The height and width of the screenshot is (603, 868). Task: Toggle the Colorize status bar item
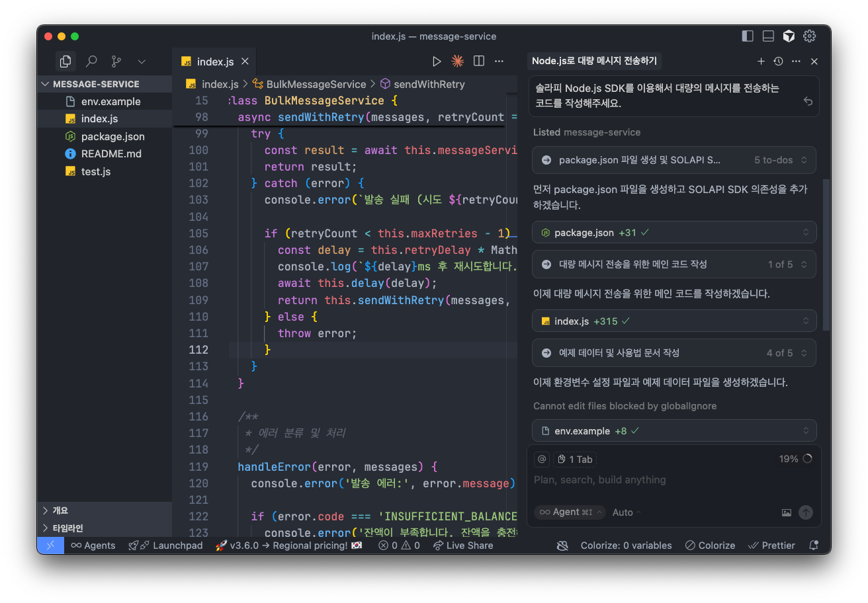pyautogui.click(x=710, y=545)
